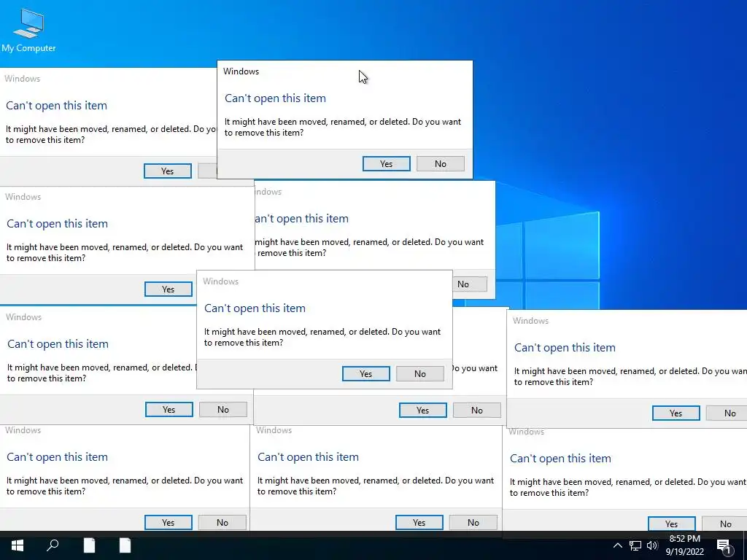Click Yes in the bottom-right dialog
This screenshot has height=560, width=747.
coord(672,524)
